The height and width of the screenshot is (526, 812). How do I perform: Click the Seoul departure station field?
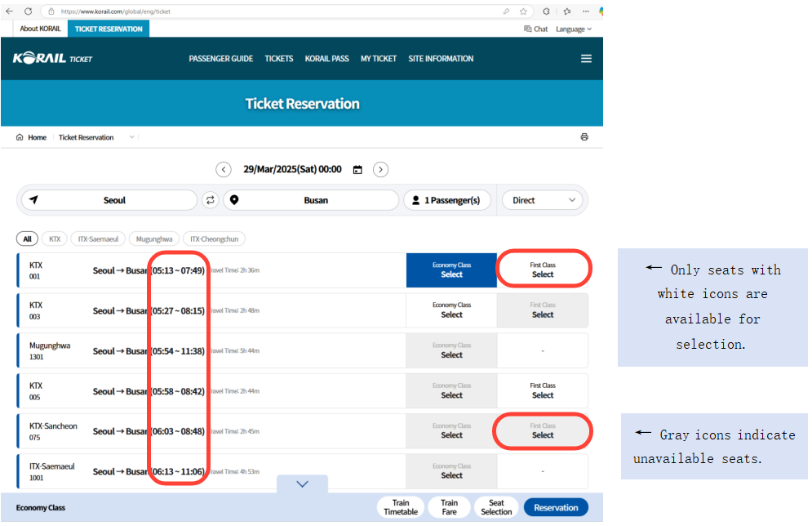[x=109, y=200]
